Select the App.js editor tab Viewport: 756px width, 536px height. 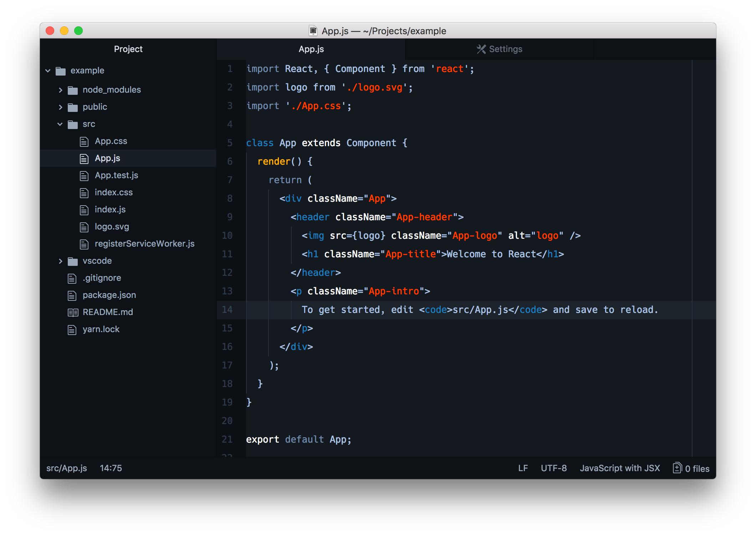(311, 49)
